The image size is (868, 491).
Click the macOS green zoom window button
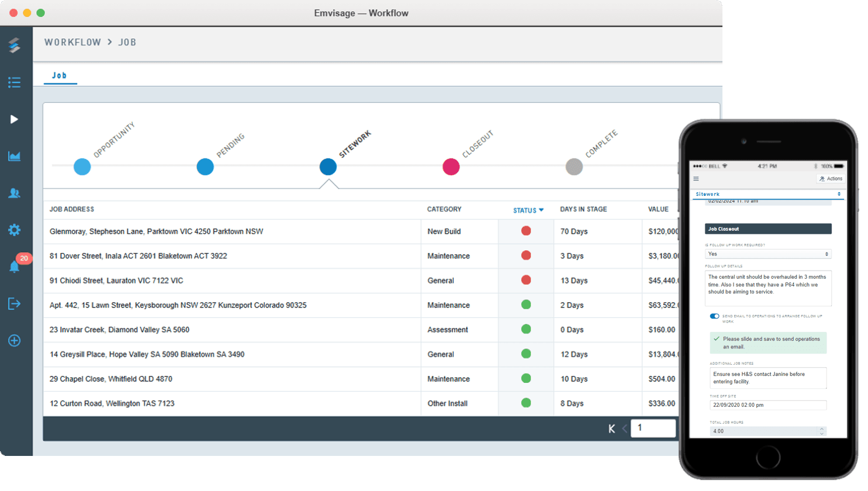click(x=40, y=13)
